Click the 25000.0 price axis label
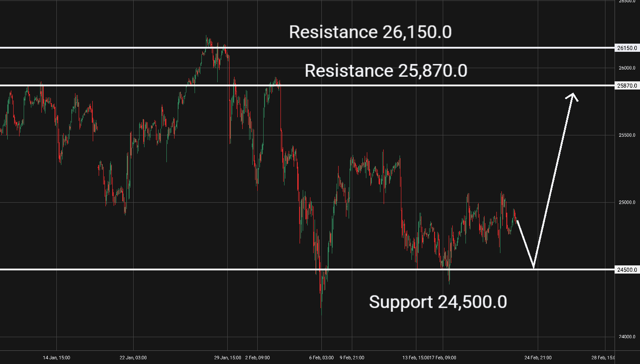Viewport: 640px width, 364px height. [x=627, y=203]
